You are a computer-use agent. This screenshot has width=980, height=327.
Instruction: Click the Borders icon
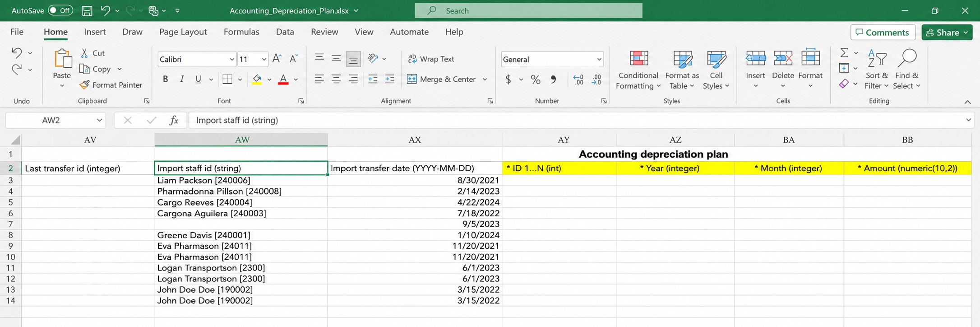click(x=227, y=79)
